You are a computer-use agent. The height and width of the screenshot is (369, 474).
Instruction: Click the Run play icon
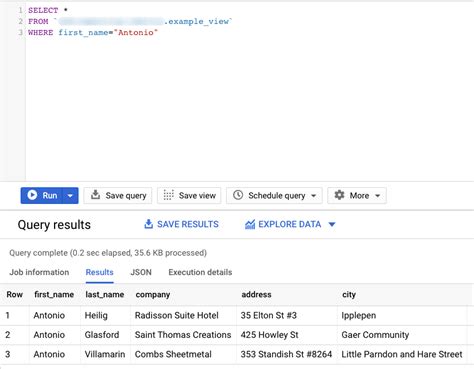[32, 195]
